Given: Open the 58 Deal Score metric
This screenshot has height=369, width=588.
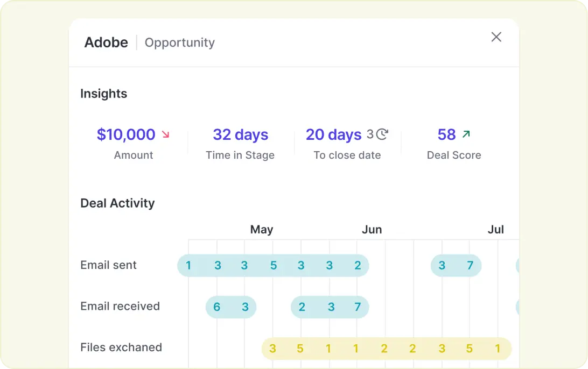Looking at the screenshot, I should coord(447,134).
